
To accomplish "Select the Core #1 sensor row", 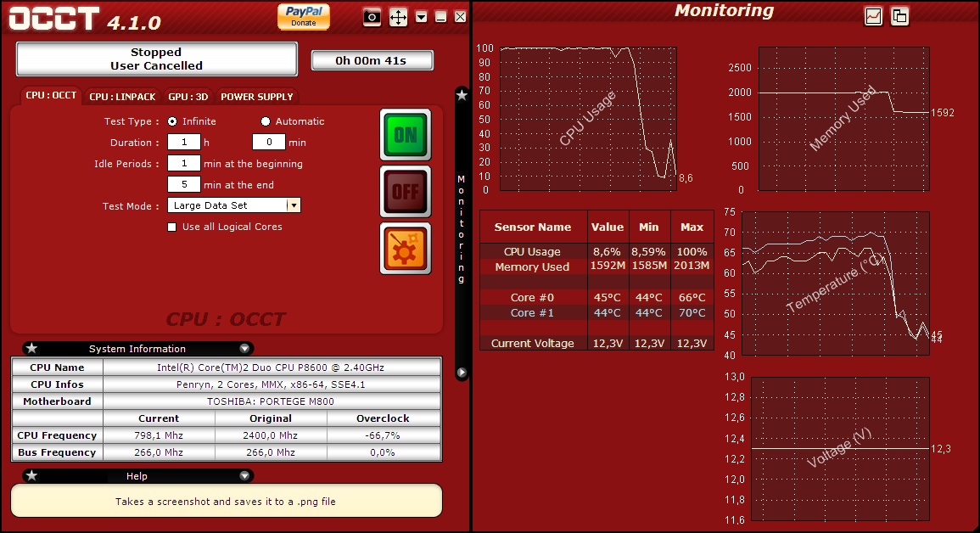I will click(x=596, y=313).
